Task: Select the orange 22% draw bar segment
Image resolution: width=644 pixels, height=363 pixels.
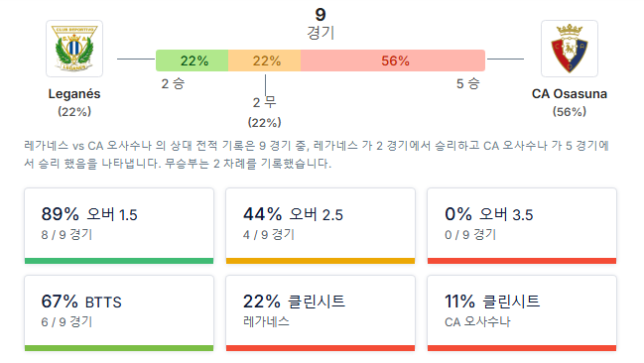Action: 265,60
